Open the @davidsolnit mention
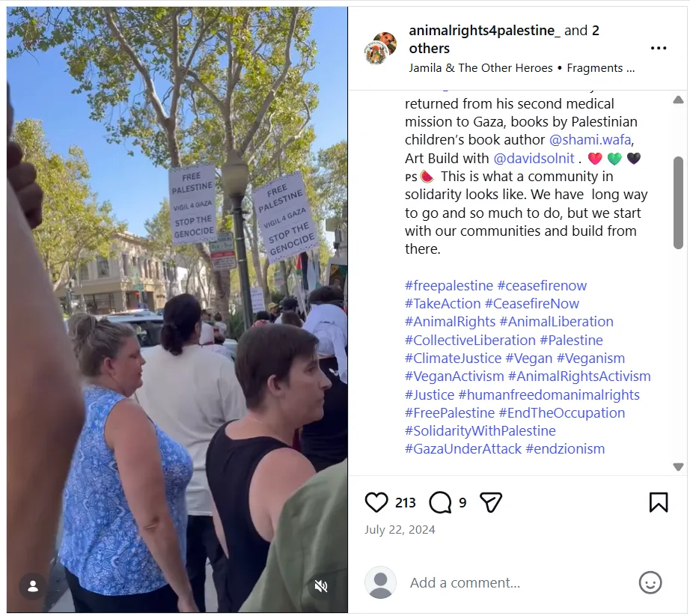The image size is (690, 616). click(534, 158)
